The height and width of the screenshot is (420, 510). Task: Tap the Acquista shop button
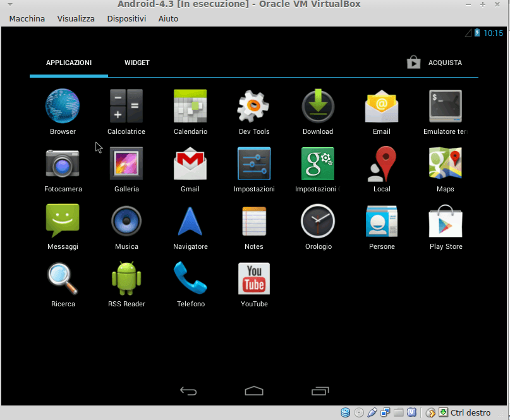[435, 63]
